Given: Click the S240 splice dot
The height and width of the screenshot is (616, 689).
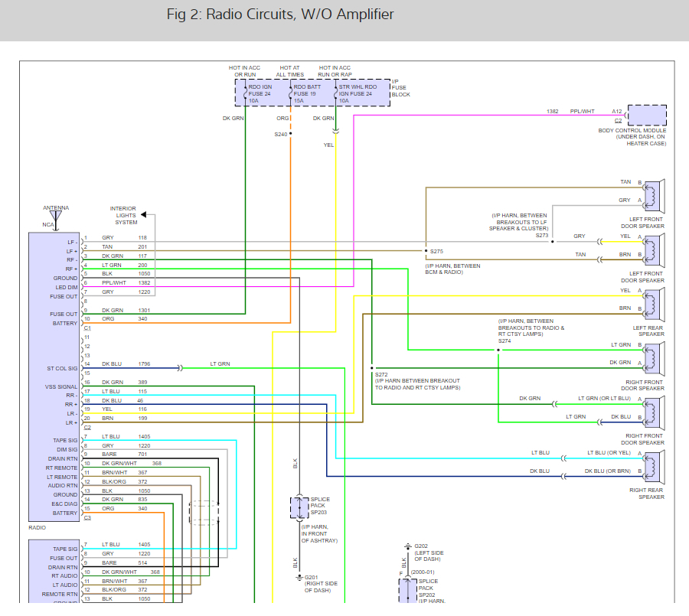Looking at the screenshot, I should 290,134.
